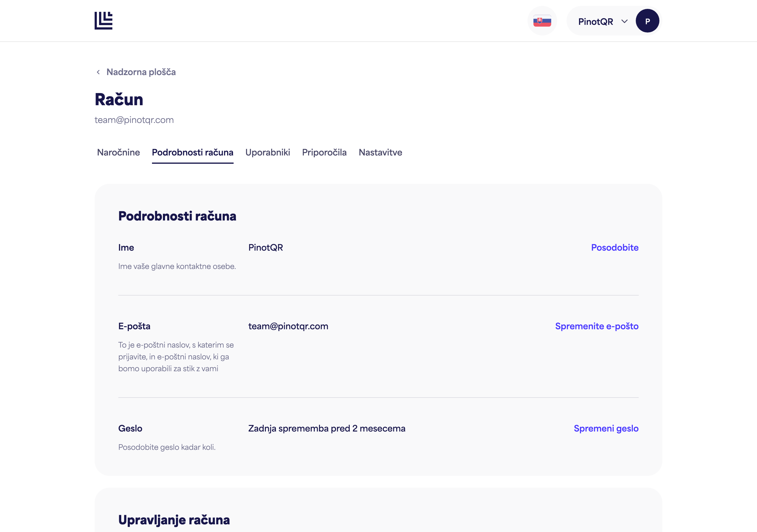
Task: Select the team@pinotqr.com email value
Action: tap(288, 326)
